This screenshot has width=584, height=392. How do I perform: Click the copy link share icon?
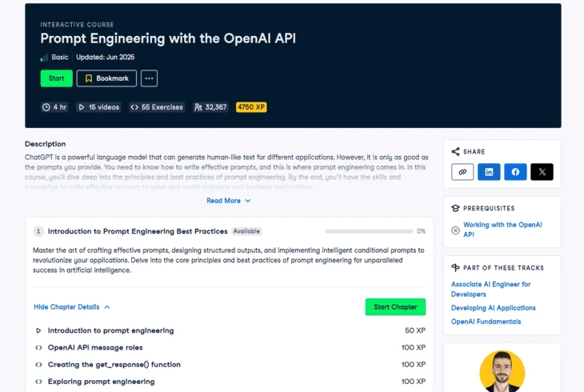(x=462, y=172)
